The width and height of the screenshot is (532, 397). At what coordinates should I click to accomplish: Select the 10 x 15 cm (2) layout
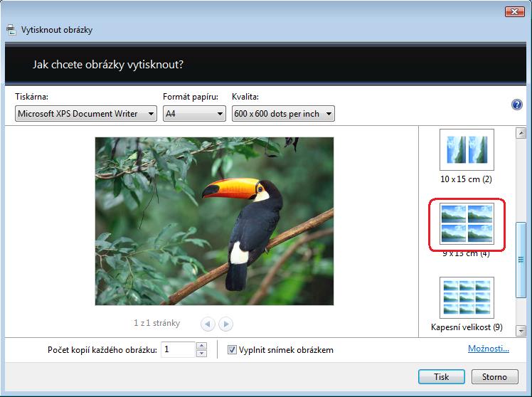[x=467, y=149]
